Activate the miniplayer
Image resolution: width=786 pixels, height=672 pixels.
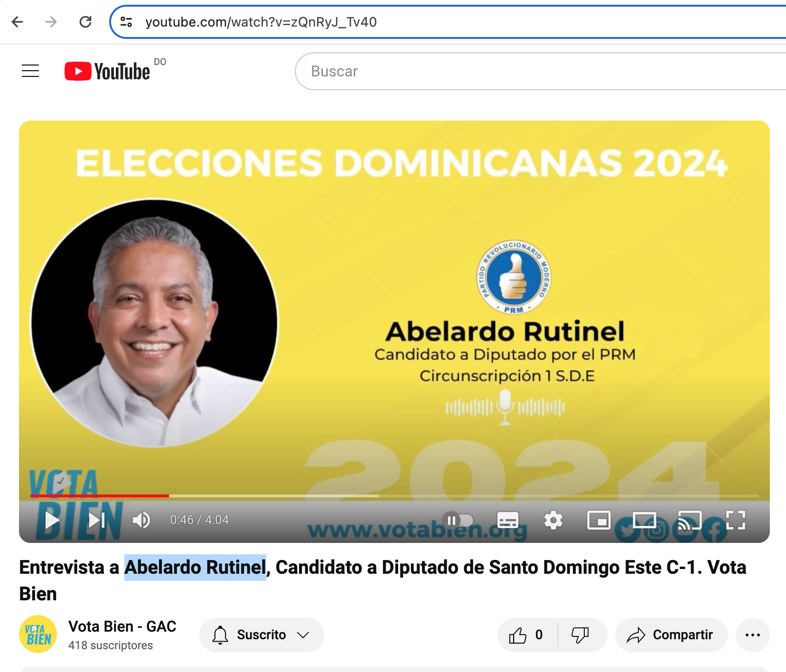click(599, 521)
